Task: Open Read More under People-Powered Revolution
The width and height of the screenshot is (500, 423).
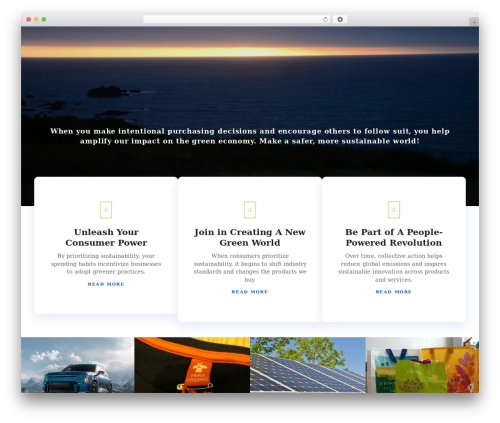Action: point(394,292)
